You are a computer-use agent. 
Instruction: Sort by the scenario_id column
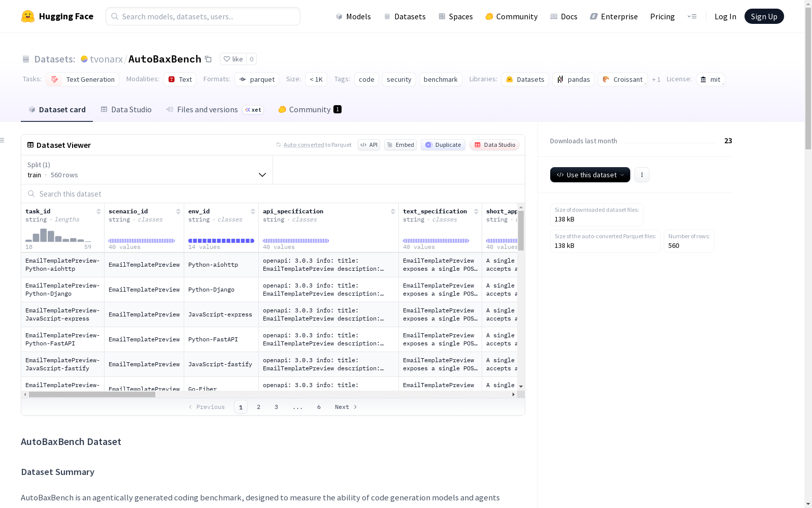178,211
